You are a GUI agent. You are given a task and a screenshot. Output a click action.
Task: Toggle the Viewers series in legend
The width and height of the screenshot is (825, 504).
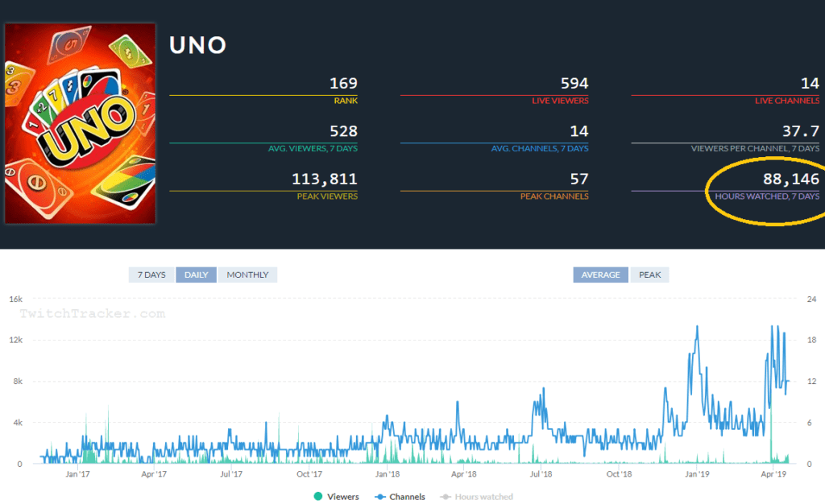(x=336, y=497)
